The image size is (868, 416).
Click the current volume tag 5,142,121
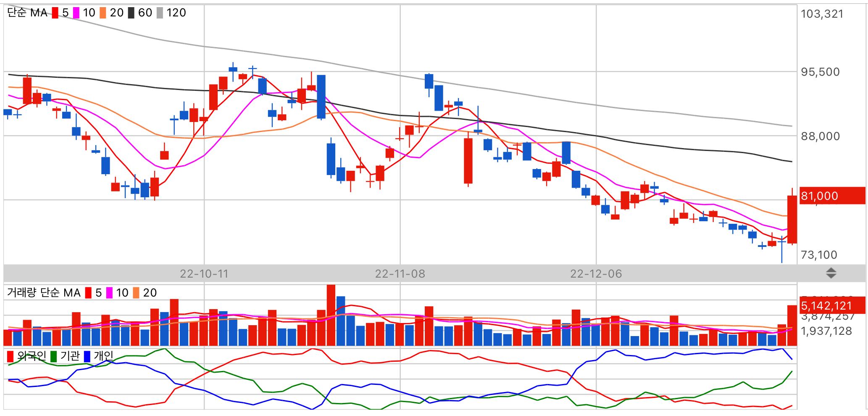pos(832,305)
